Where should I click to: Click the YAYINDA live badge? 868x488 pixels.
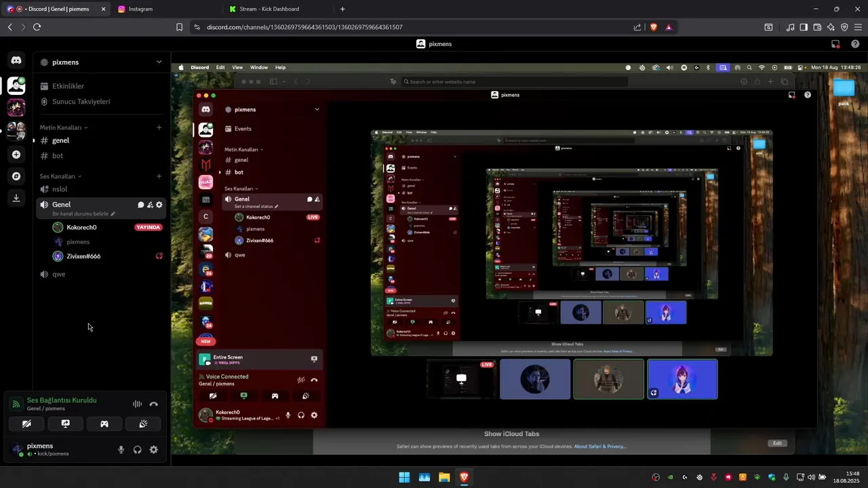149,227
